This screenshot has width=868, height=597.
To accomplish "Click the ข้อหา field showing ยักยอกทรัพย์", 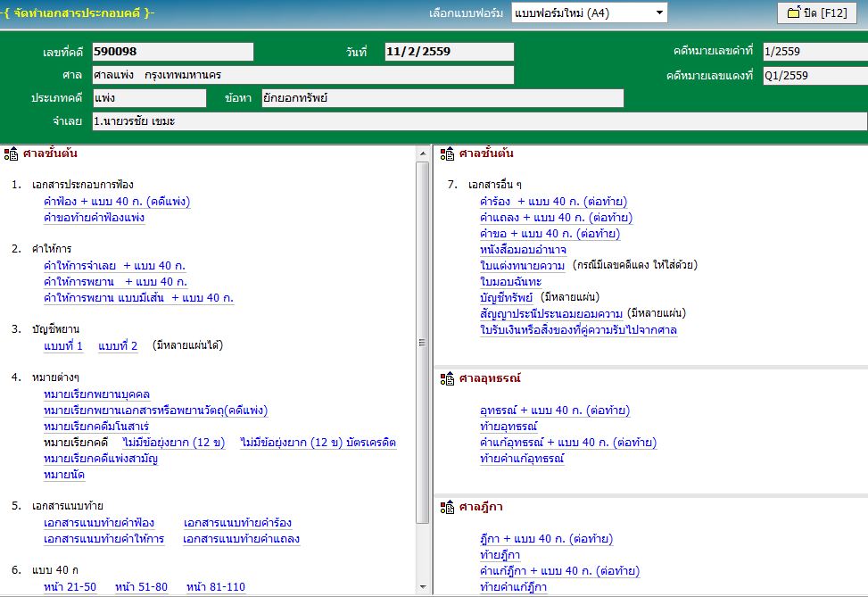I will (x=442, y=98).
